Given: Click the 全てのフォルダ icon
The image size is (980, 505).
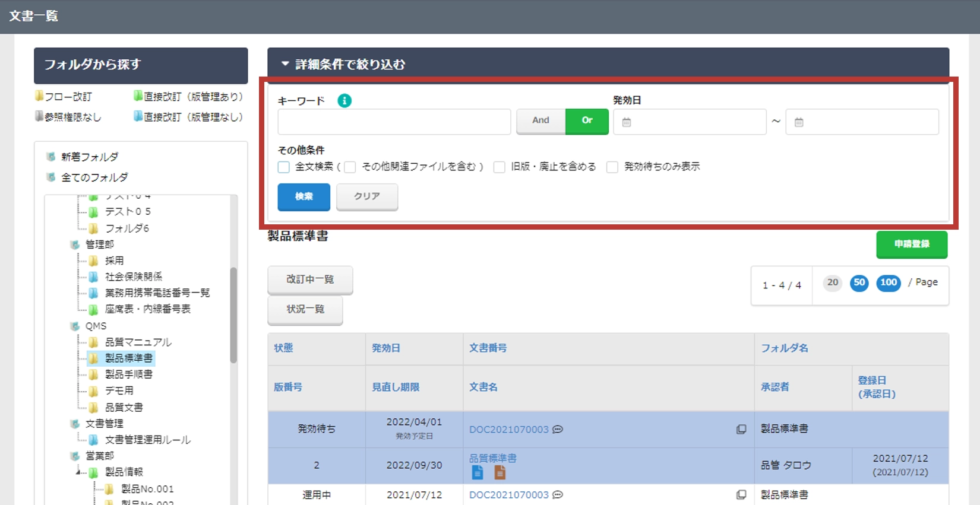Looking at the screenshot, I should coord(51,177).
